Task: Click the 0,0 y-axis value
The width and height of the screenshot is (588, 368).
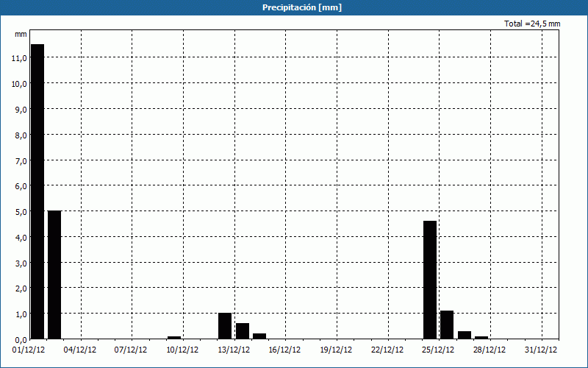Action: (x=21, y=339)
